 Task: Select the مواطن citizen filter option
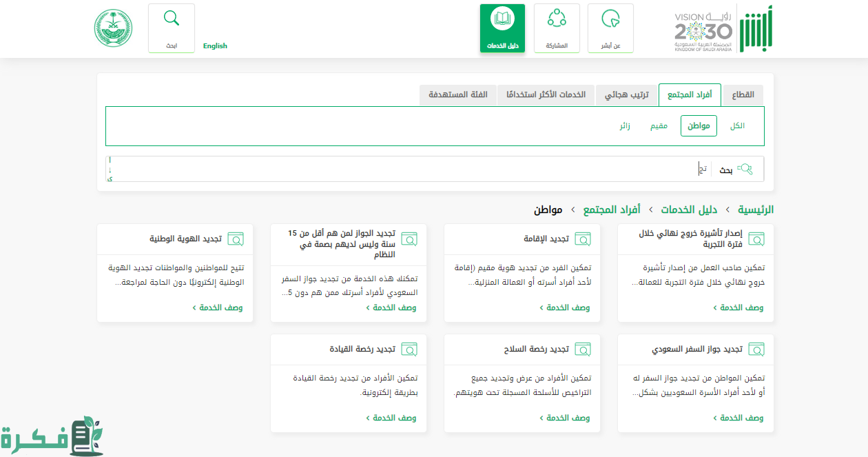click(x=699, y=126)
